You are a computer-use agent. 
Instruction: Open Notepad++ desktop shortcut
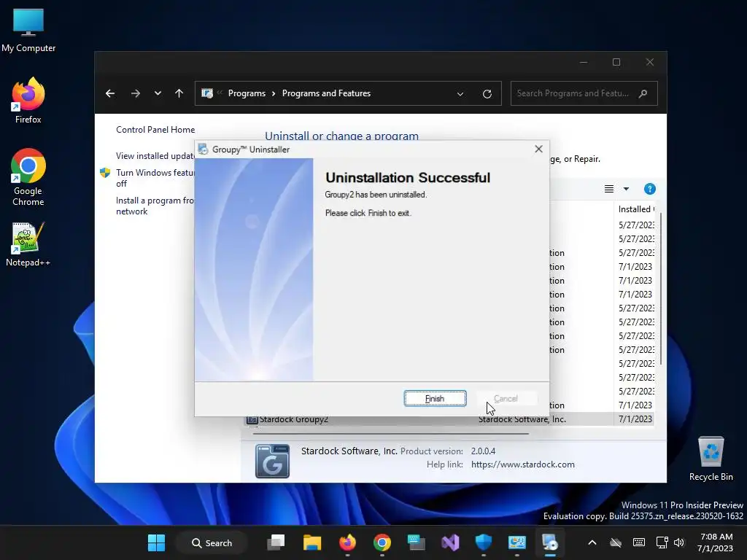coord(28,244)
